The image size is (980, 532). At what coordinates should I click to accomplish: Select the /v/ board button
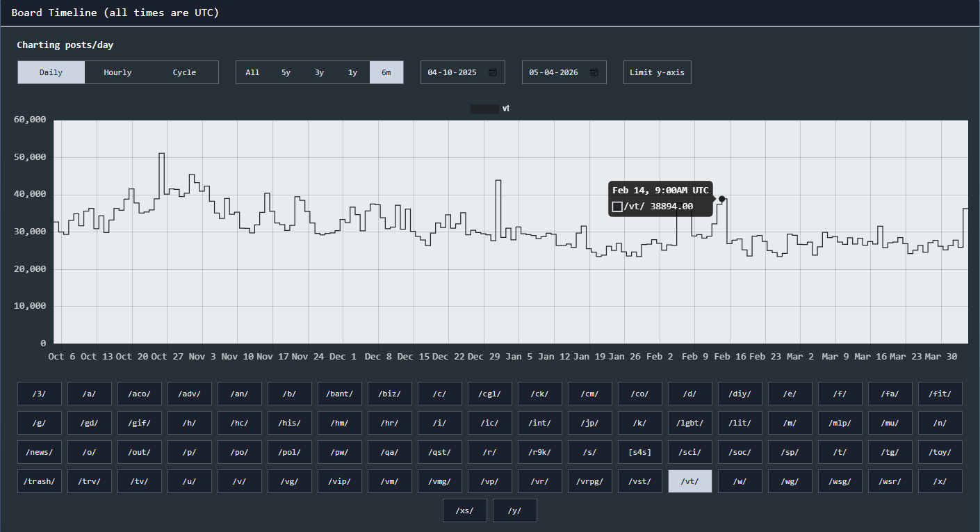coord(240,481)
